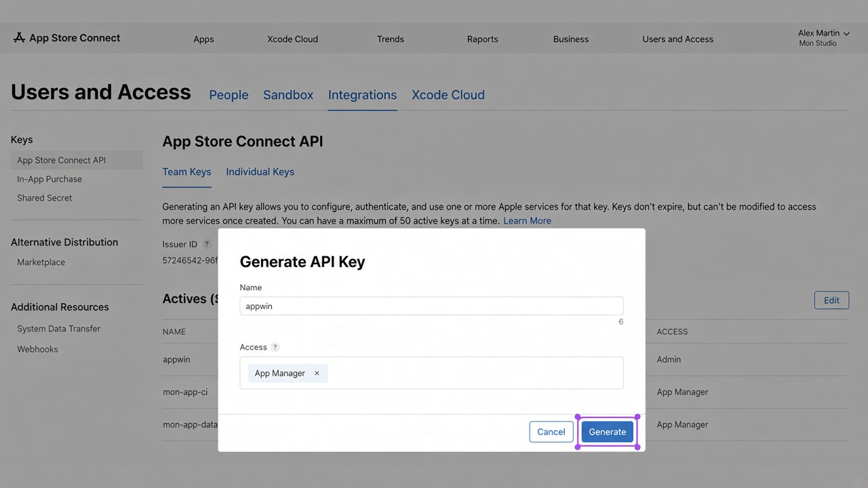Click the Name input field containing appwin

(431, 306)
